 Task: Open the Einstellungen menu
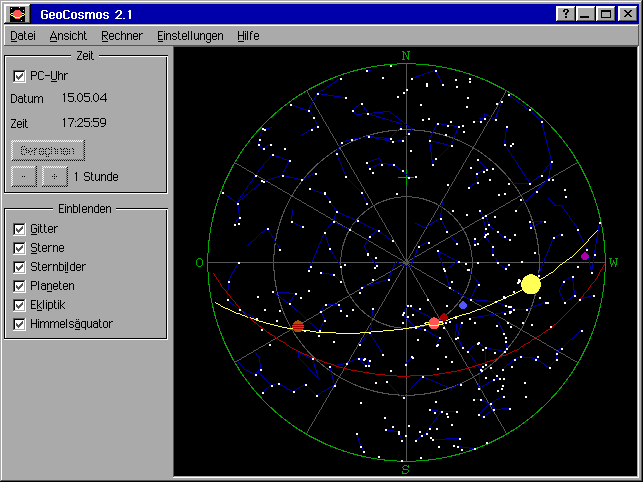coord(190,35)
